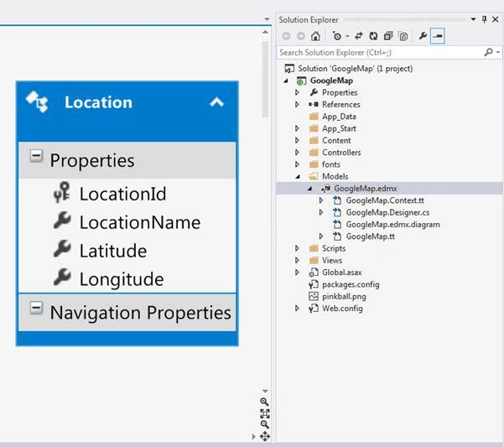The height and width of the screenshot is (447, 504).
Task: Open the Solution Explorer window position menu
Action: coord(473,19)
